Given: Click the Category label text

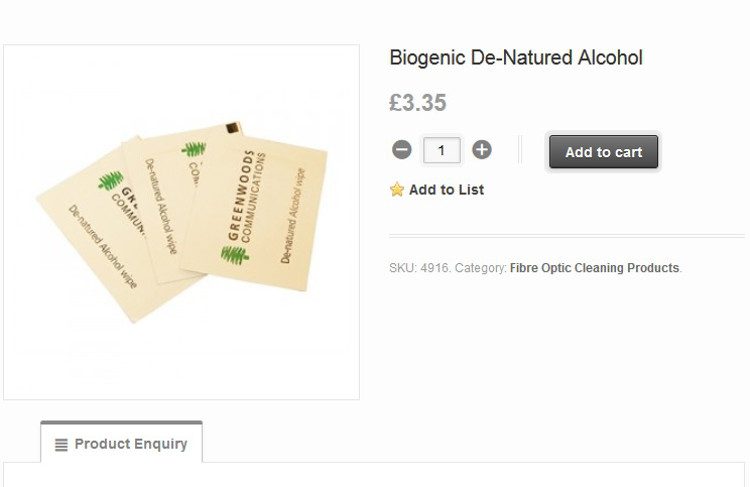Looking at the screenshot, I should (x=480, y=268).
